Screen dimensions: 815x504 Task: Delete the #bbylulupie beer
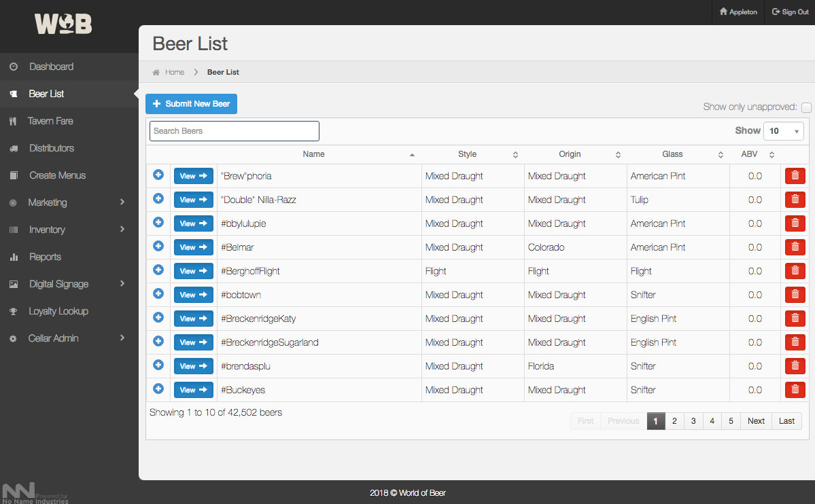(795, 223)
